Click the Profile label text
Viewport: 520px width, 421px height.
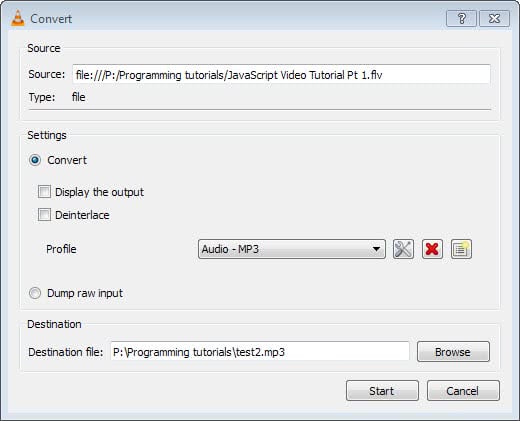pyautogui.click(x=61, y=249)
